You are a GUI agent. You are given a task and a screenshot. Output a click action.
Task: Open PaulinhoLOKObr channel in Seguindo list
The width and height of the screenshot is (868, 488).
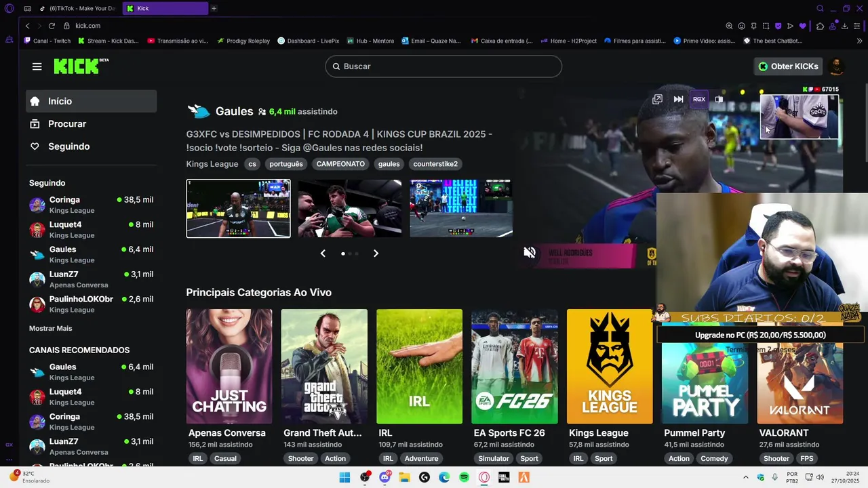click(x=92, y=304)
